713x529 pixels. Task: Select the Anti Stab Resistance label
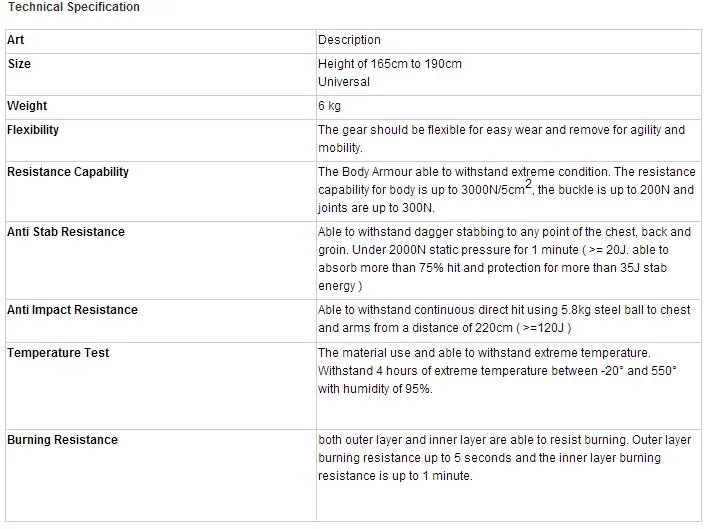[x=65, y=232]
